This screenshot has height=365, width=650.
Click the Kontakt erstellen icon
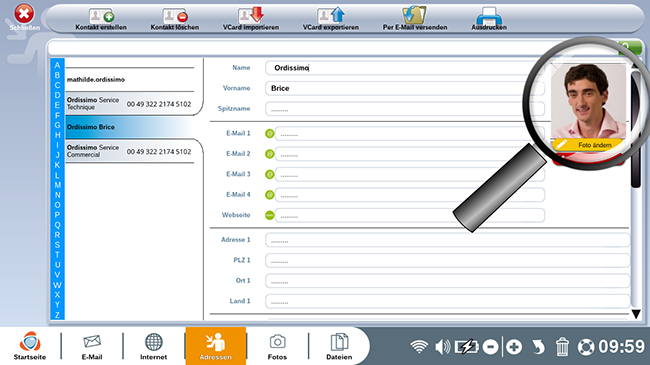click(x=101, y=16)
